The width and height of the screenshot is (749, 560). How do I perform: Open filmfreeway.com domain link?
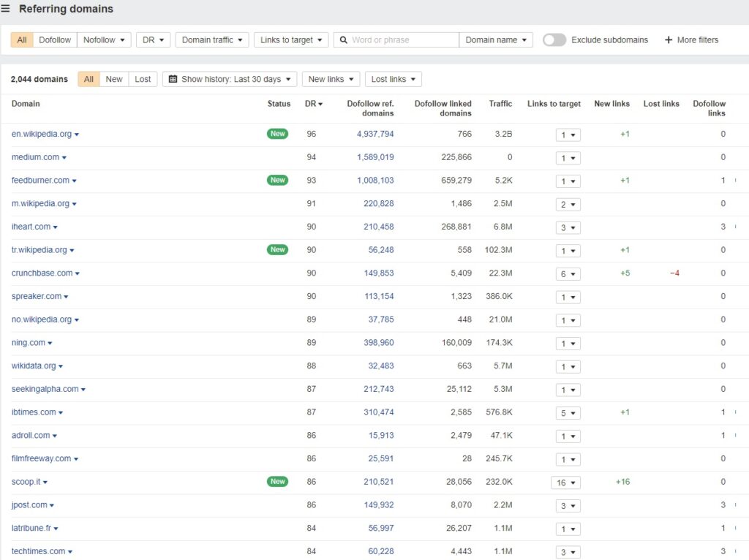point(41,459)
